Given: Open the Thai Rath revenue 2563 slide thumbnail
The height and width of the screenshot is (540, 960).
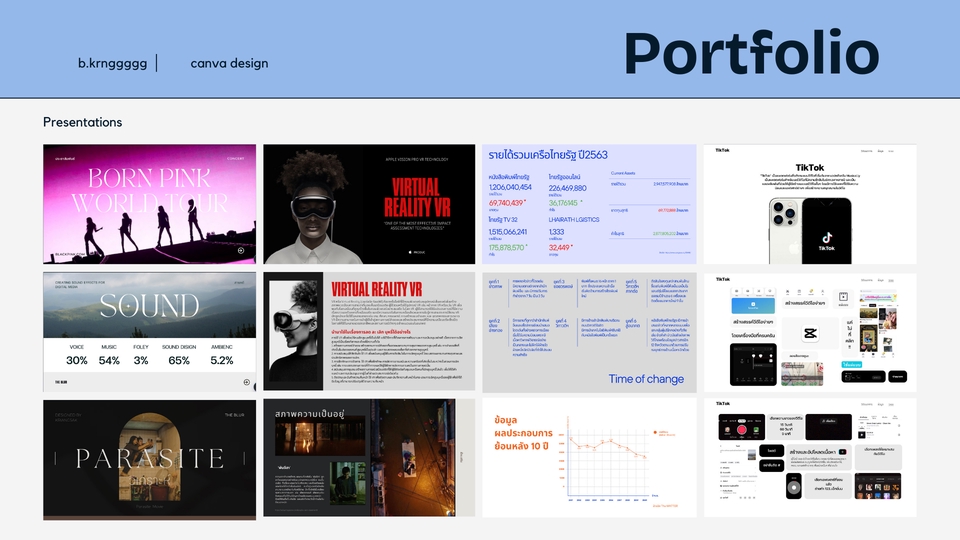Looking at the screenshot, I should (x=589, y=204).
